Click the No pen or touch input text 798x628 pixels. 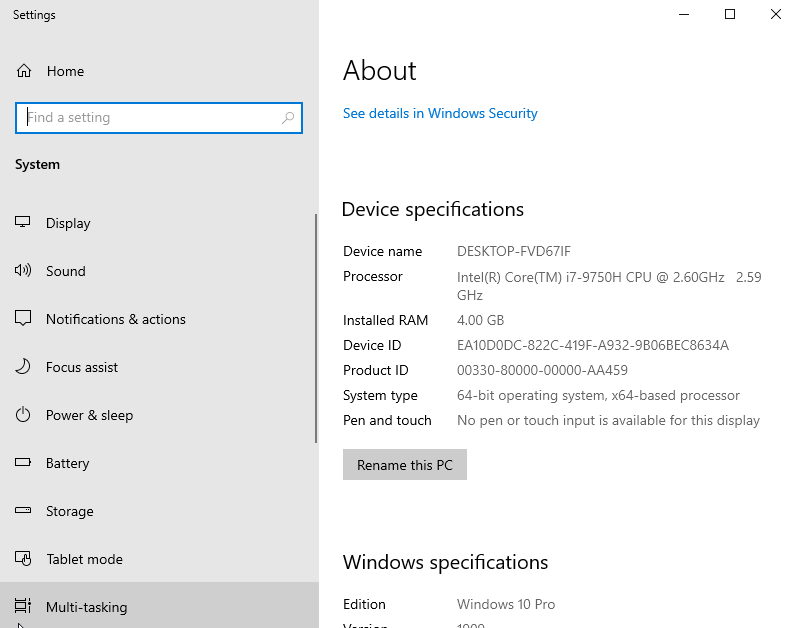click(608, 420)
